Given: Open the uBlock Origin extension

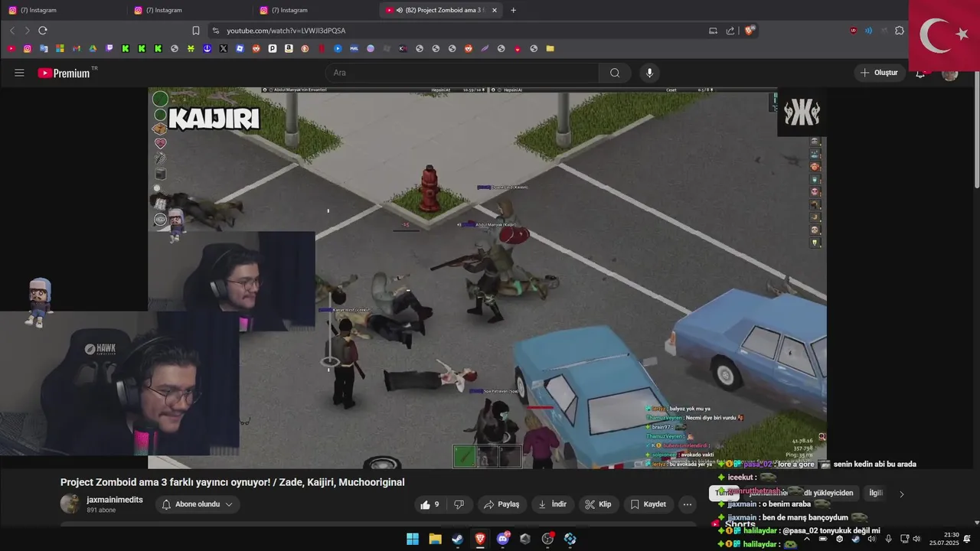Looking at the screenshot, I should 853,31.
